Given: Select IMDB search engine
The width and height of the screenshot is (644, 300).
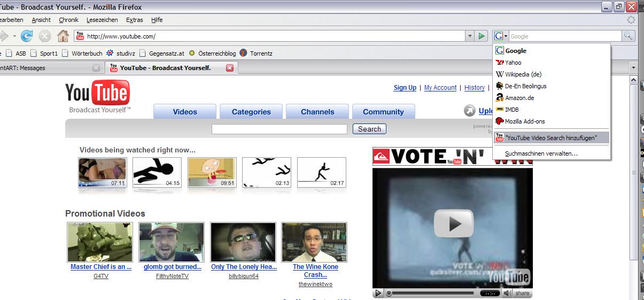Looking at the screenshot, I should (552, 110).
